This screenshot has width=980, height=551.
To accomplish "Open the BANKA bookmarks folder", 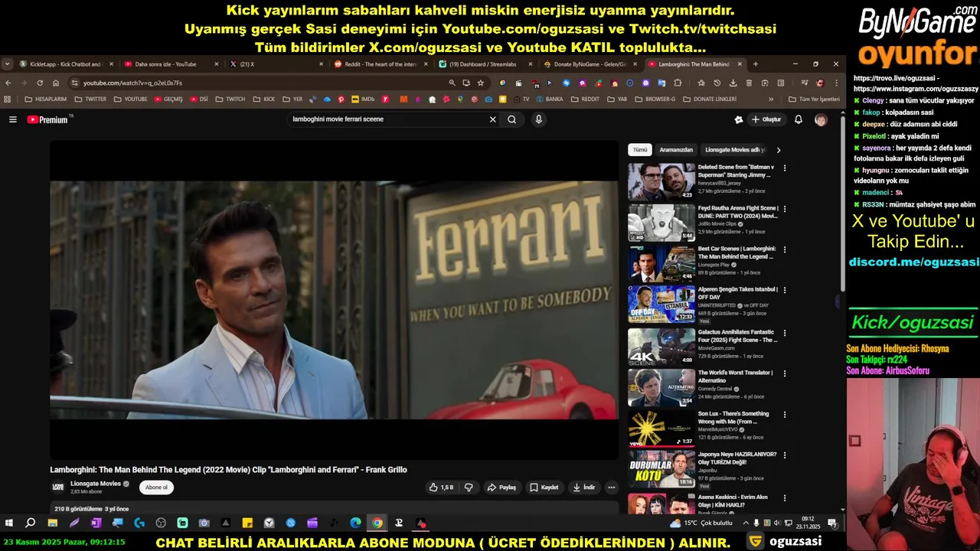I will pyautogui.click(x=549, y=99).
